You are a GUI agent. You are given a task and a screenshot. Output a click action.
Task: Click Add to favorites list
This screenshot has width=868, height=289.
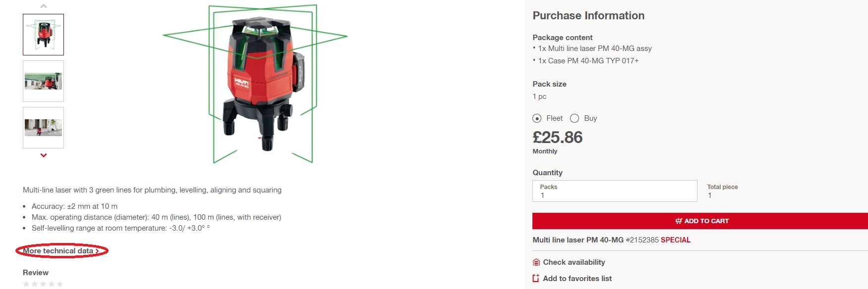(x=578, y=278)
